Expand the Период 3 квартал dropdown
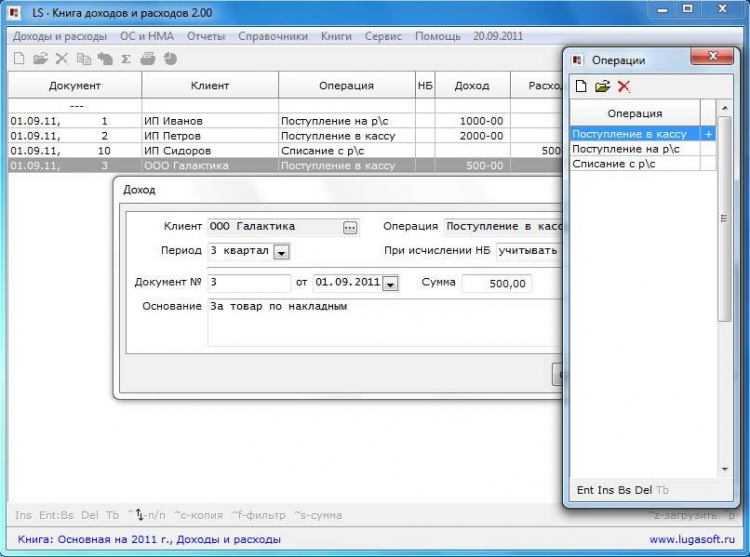This screenshot has width=750, height=557. click(x=282, y=252)
